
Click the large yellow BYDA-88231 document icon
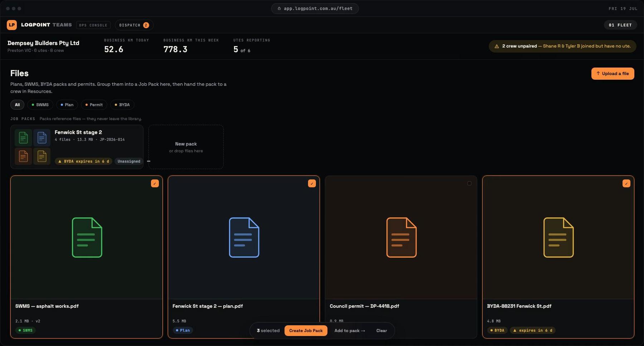point(558,237)
